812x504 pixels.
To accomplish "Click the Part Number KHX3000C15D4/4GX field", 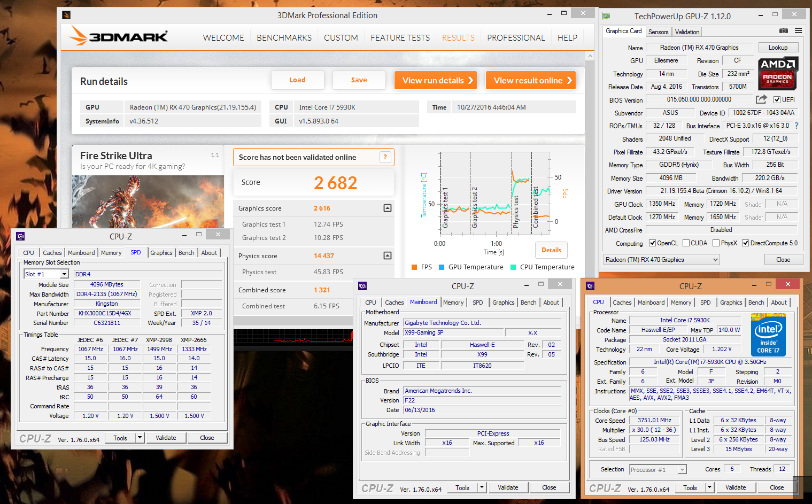I will [107, 314].
